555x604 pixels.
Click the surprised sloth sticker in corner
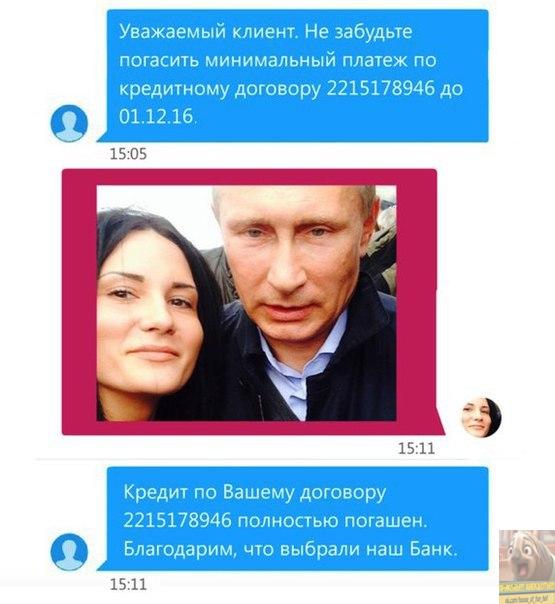click(527, 564)
